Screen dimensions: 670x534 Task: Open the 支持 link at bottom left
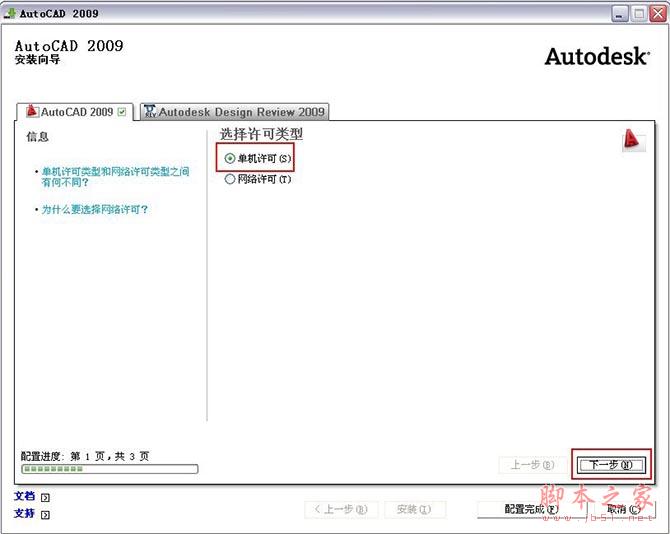pyautogui.click(x=24, y=513)
